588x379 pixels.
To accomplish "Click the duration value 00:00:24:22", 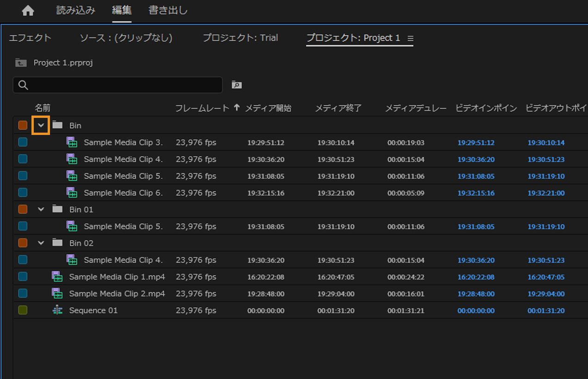I will tap(406, 277).
